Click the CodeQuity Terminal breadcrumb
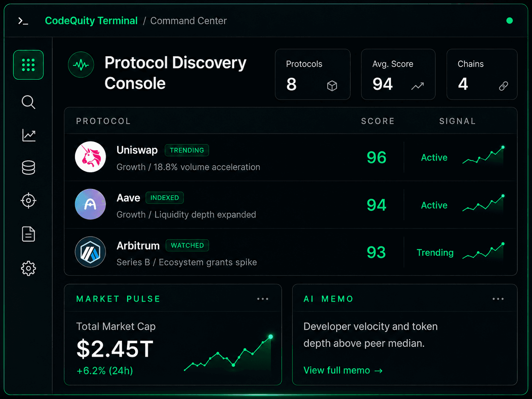Image resolution: width=532 pixels, height=399 pixels. click(x=91, y=21)
